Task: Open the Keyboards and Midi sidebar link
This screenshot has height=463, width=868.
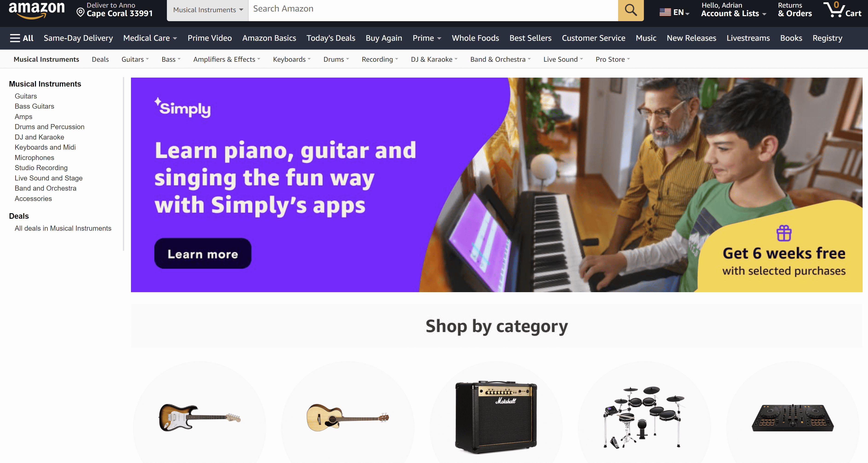Action: click(x=45, y=147)
